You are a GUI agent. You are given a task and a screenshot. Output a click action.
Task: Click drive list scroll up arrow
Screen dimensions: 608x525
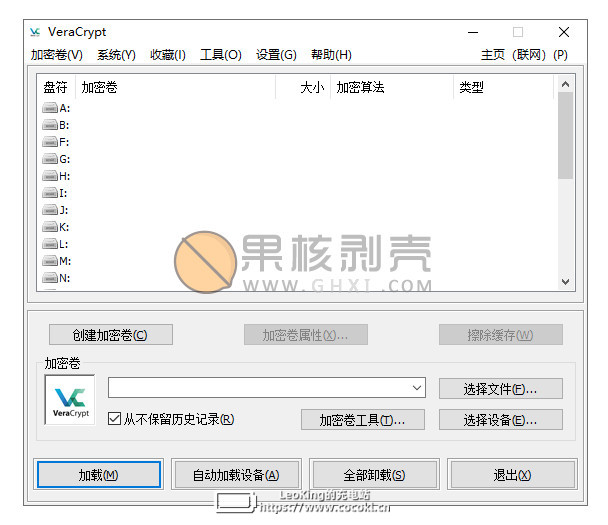coord(565,84)
